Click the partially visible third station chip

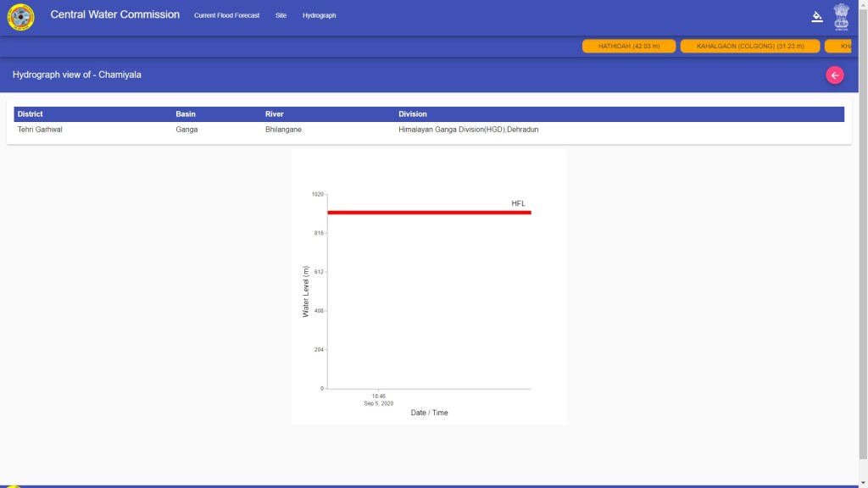839,46
